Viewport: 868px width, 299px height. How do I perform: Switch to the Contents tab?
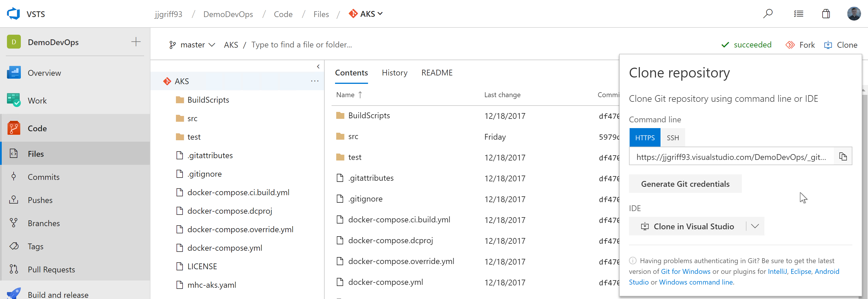(351, 73)
